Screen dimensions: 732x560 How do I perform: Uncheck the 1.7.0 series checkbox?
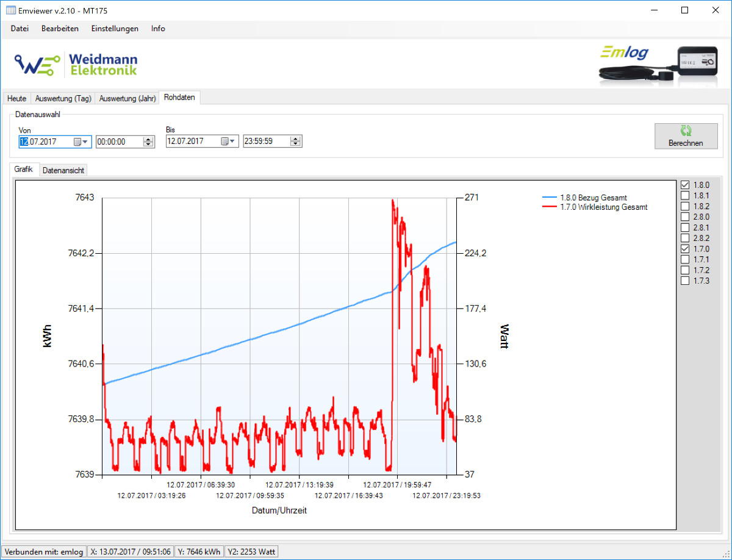(x=685, y=249)
